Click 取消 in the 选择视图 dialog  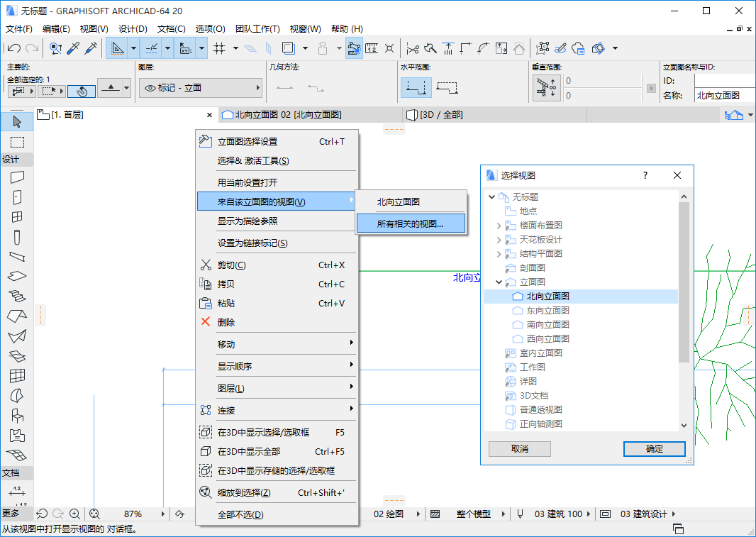519,448
